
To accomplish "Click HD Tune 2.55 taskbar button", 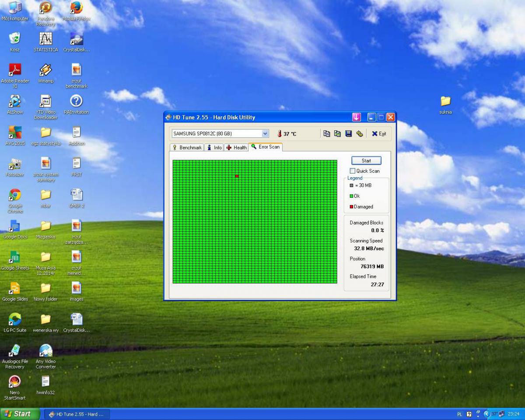I will (x=77, y=414).
